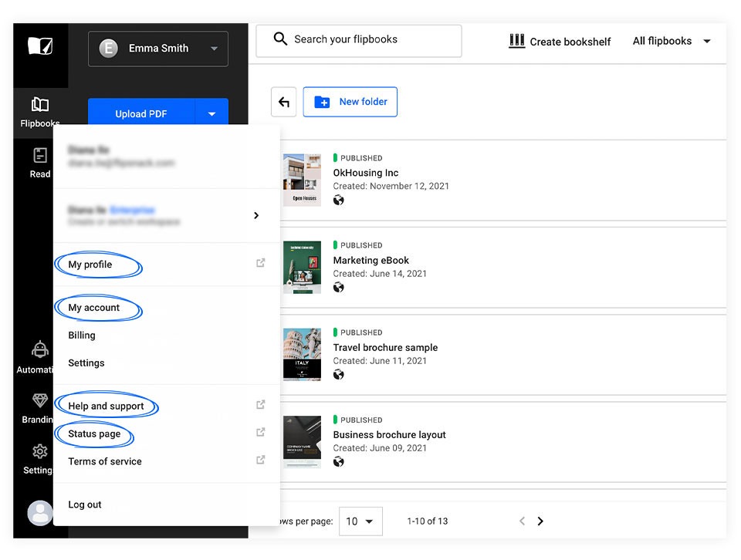Open the All flipbooks filter dropdown
This screenshot has height=560, width=741.
click(x=672, y=41)
